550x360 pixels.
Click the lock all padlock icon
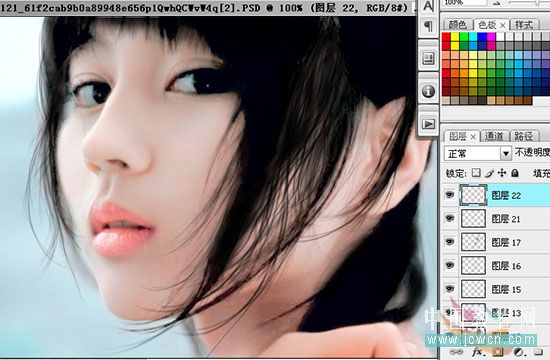(x=515, y=173)
